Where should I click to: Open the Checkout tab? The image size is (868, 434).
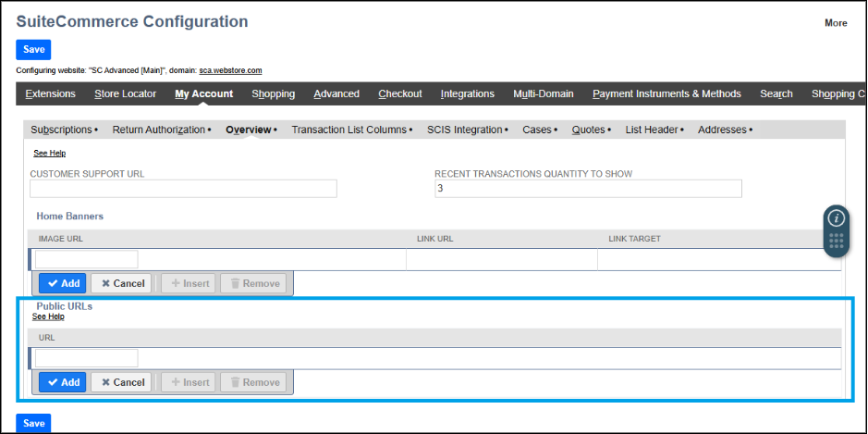pyautogui.click(x=400, y=93)
